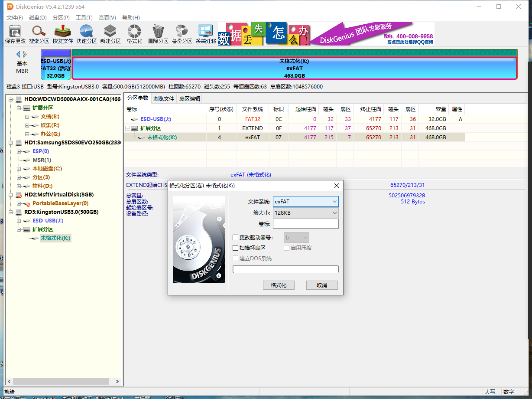Select the 未格式化(K:) row in partition table
Screen dimensions: 532x399
294,137
